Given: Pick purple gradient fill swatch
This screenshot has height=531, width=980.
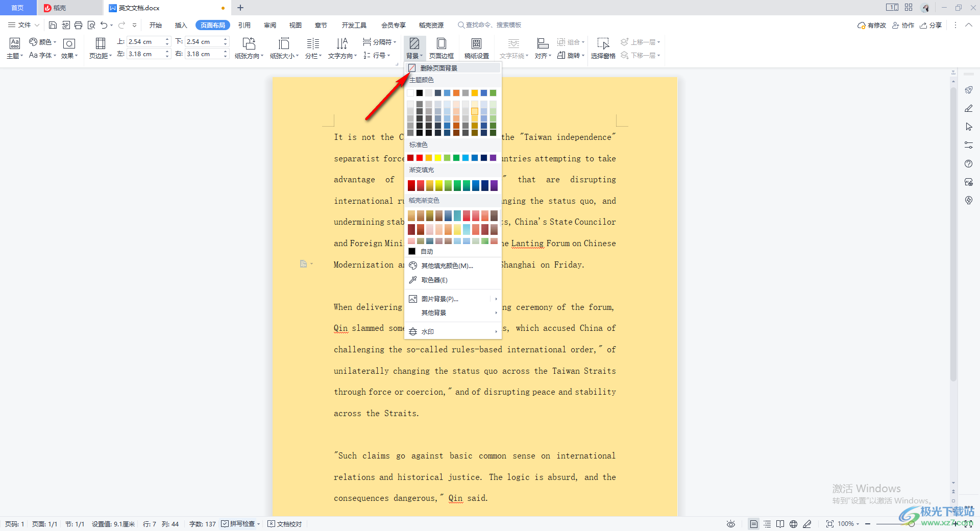Looking at the screenshot, I should [x=494, y=185].
